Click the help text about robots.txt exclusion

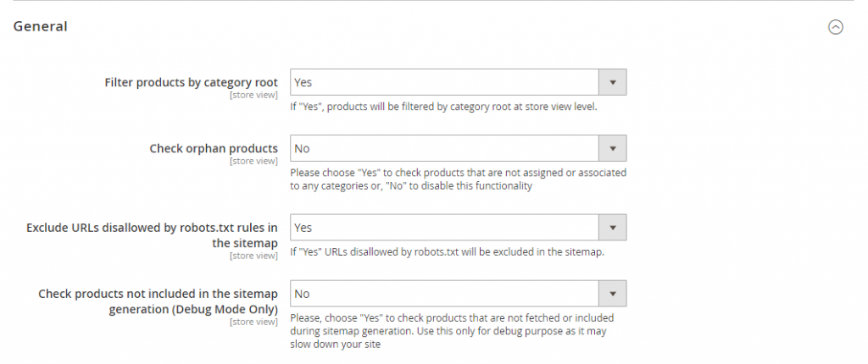click(x=447, y=251)
